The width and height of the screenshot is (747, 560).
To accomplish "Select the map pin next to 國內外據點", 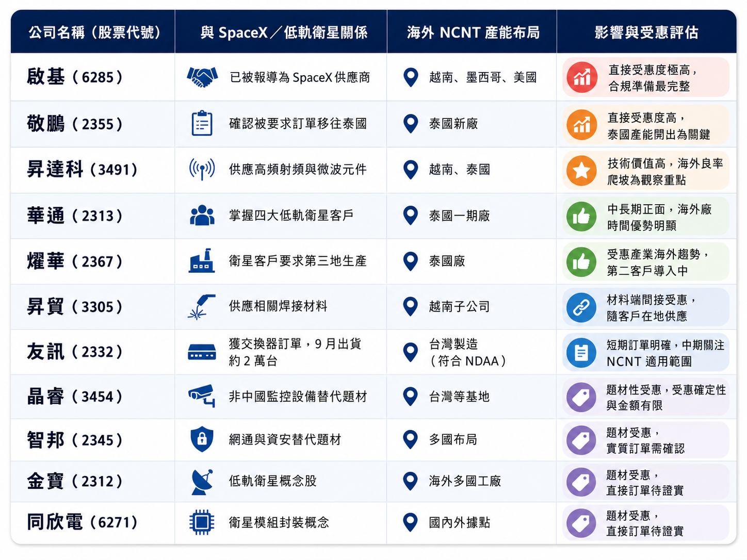I will (x=411, y=522).
